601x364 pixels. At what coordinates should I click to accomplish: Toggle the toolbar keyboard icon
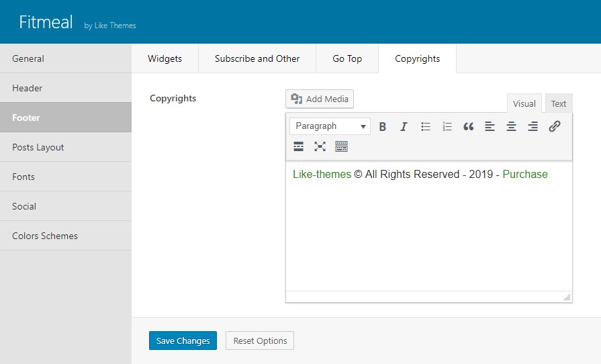tap(342, 146)
